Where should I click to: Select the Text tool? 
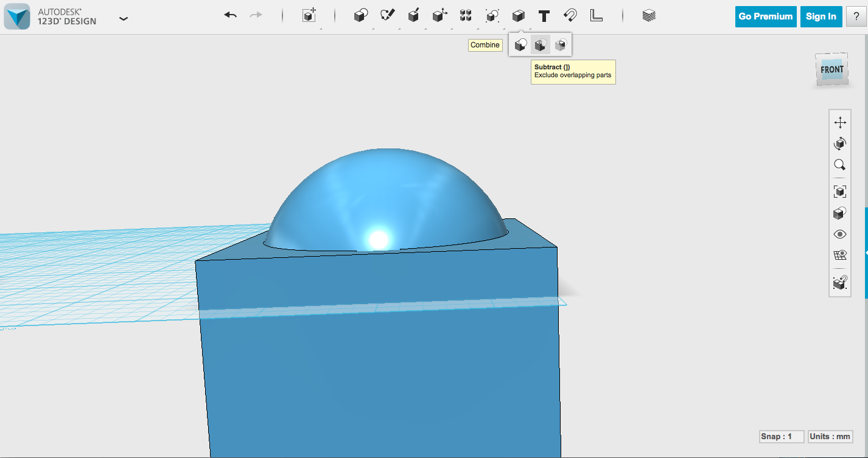point(544,15)
